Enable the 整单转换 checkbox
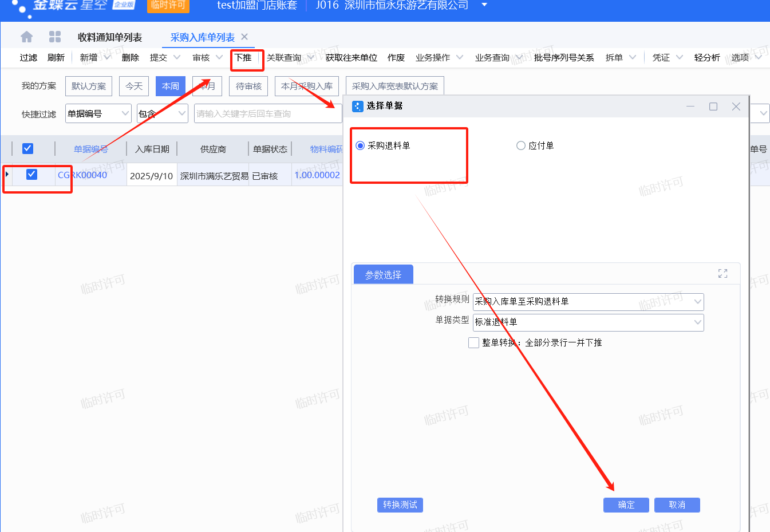This screenshot has width=770, height=532. (473, 342)
